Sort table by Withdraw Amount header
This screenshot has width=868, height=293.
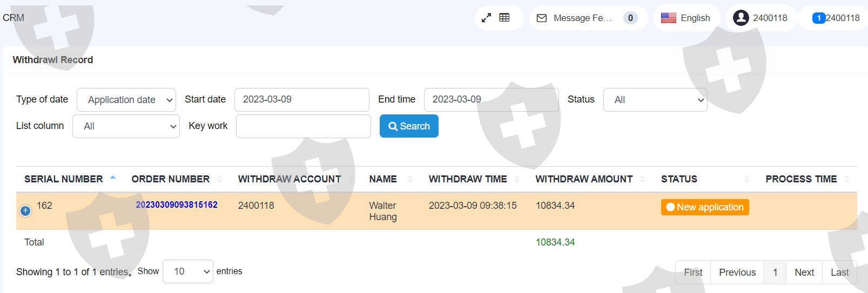click(584, 179)
